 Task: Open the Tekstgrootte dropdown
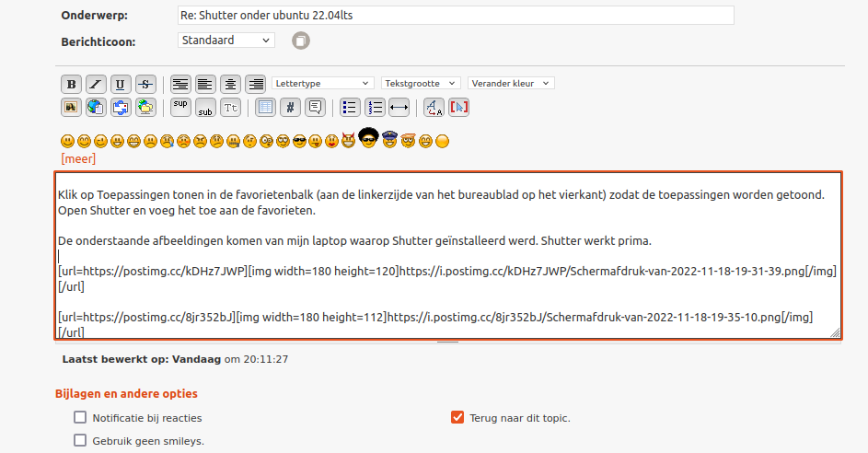(x=421, y=83)
